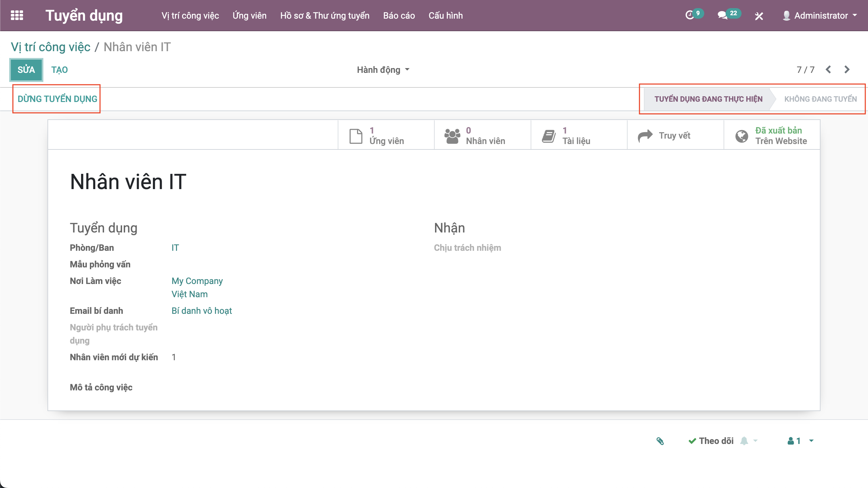868x488 pixels.
Task: Click the debug tools wrench icon
Action: pos(759,16)
